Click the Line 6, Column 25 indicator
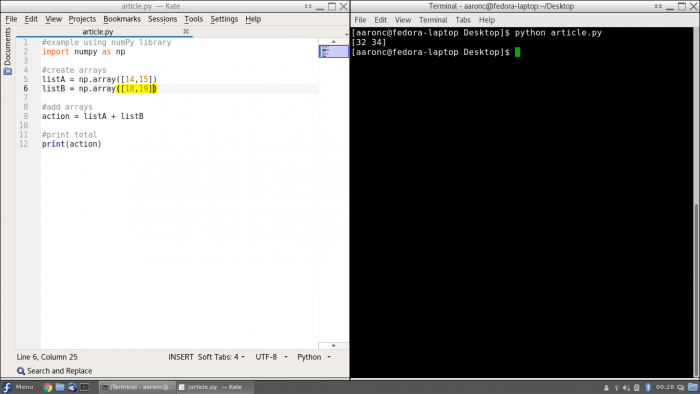Image resolution: width=700 pixels, height=394 pixels. [47, 357]
